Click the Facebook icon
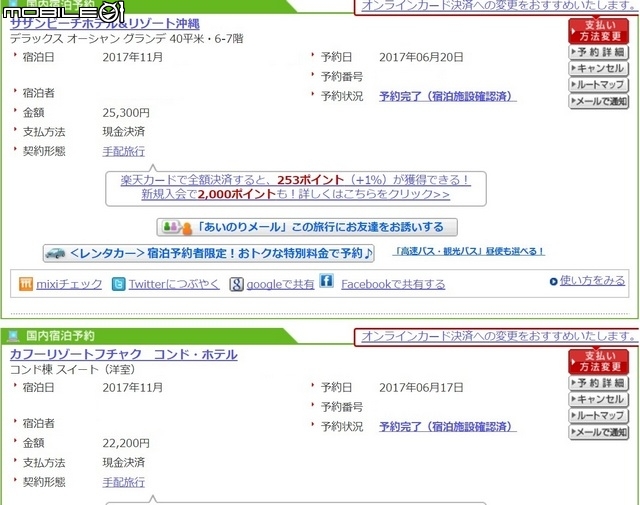Viewport: 640px width, 505px height. (x=327, y=281)
